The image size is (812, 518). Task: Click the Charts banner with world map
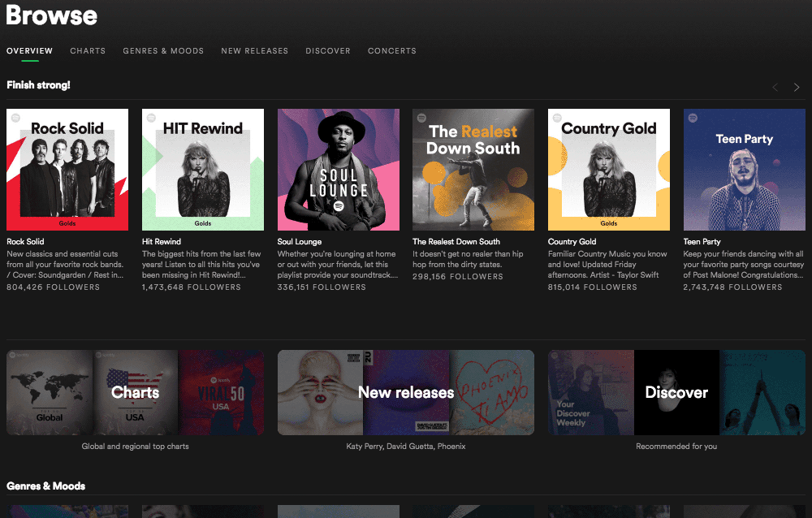coord(135,392)
